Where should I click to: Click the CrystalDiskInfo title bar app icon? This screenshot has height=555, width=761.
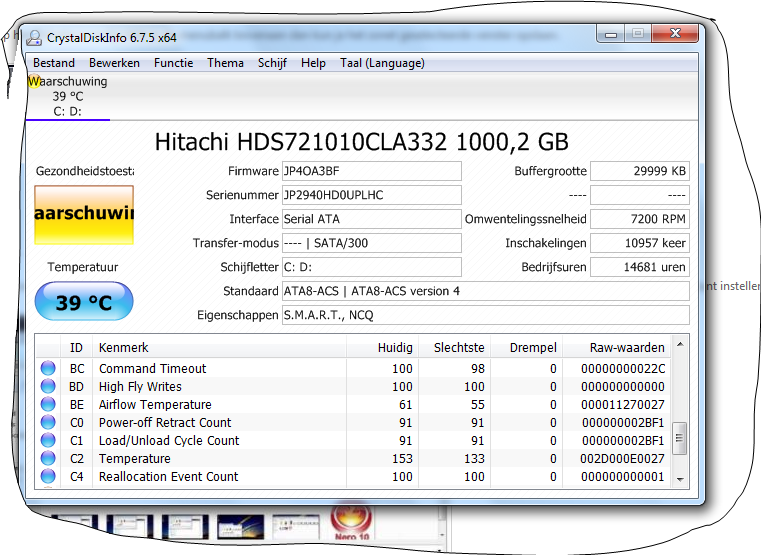click(33, 37)
